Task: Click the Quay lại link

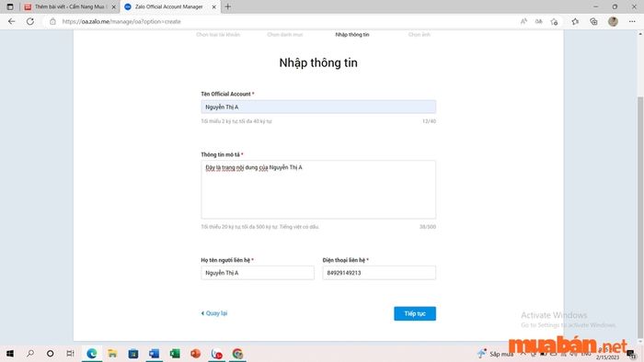Action: 214,313
